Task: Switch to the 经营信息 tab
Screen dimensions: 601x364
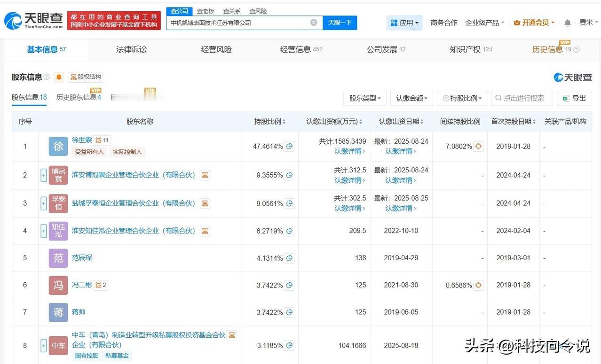Action: (301, 49)
